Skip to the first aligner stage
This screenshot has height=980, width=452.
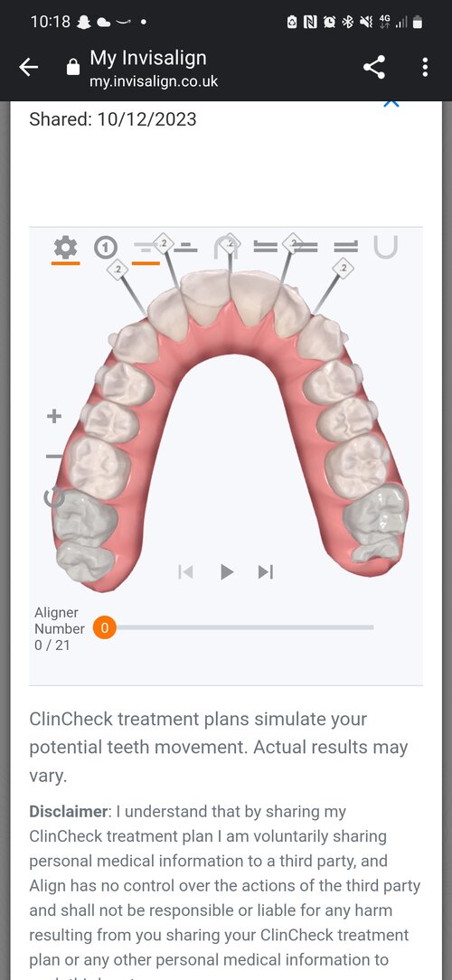[x=185, y=571]
